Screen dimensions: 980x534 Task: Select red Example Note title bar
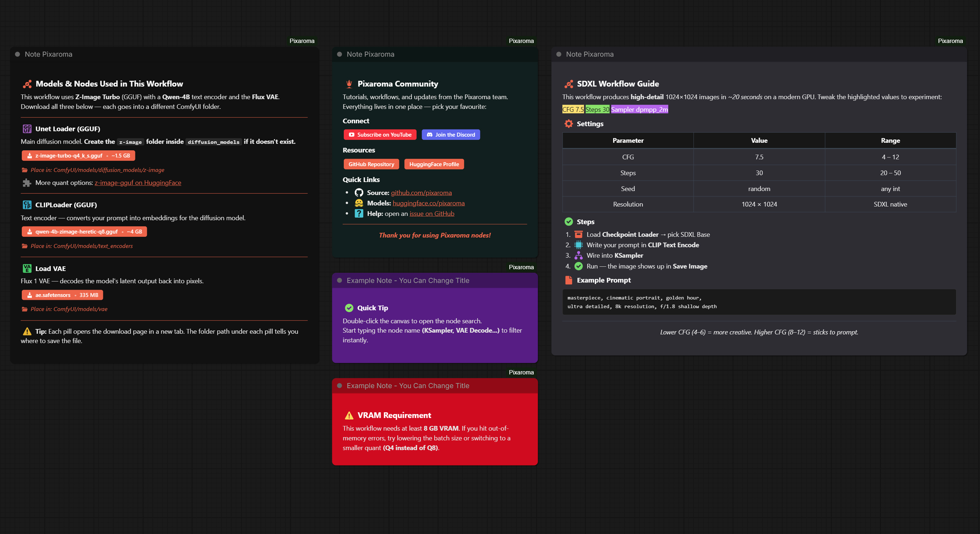point(435,386)
